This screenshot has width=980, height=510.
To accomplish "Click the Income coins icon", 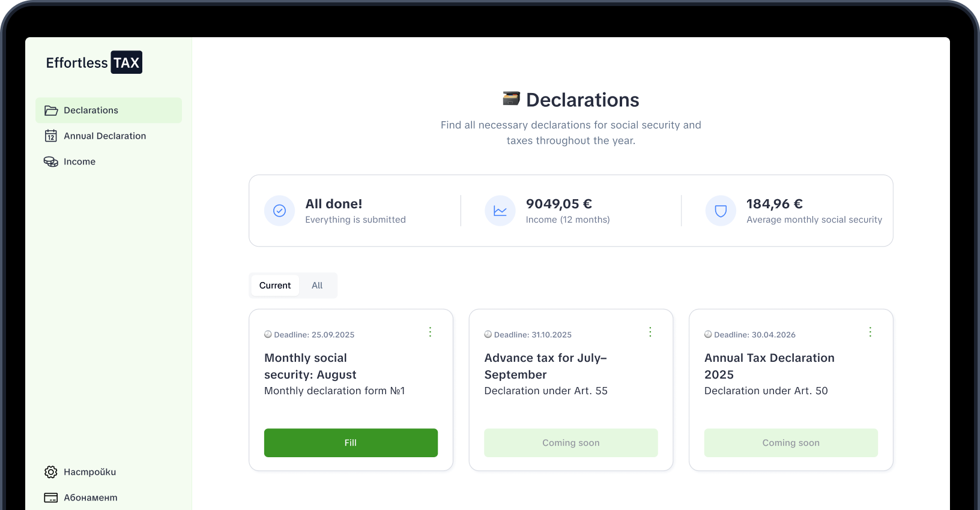I will tap(51, 162).
